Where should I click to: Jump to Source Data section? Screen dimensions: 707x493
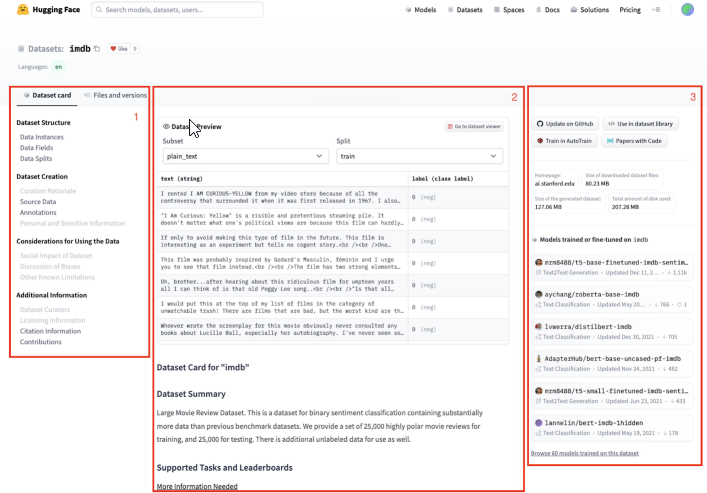tap(38, 202)
